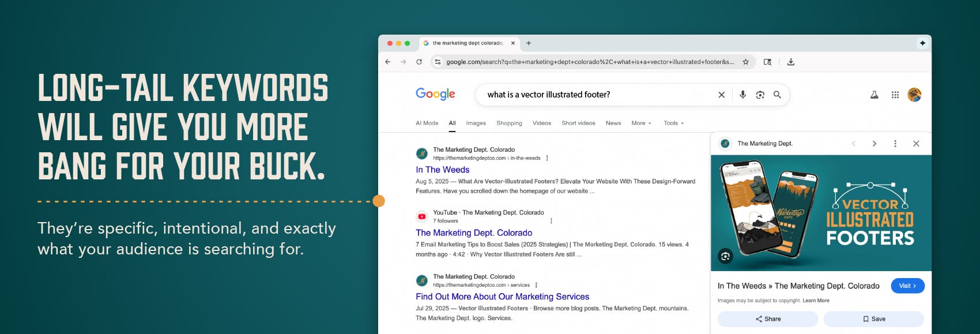Open the Google account profile avatar

click(x=914, y=95)
